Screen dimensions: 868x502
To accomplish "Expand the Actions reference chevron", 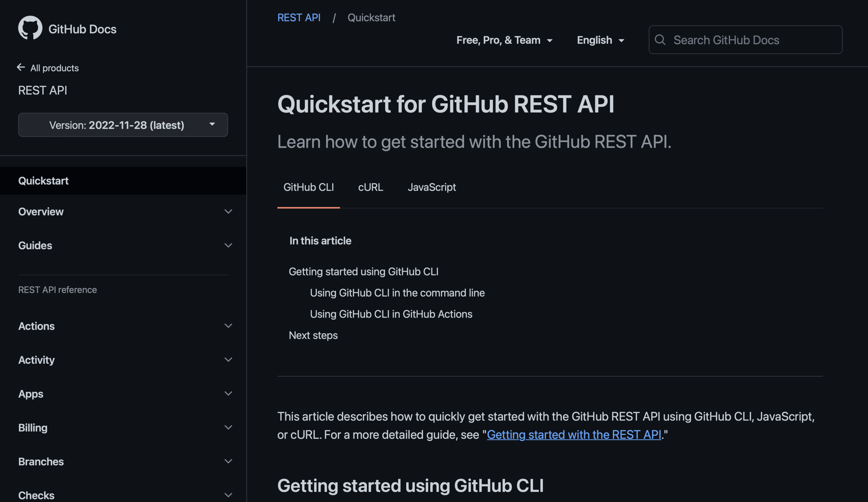I will [228, 326].
